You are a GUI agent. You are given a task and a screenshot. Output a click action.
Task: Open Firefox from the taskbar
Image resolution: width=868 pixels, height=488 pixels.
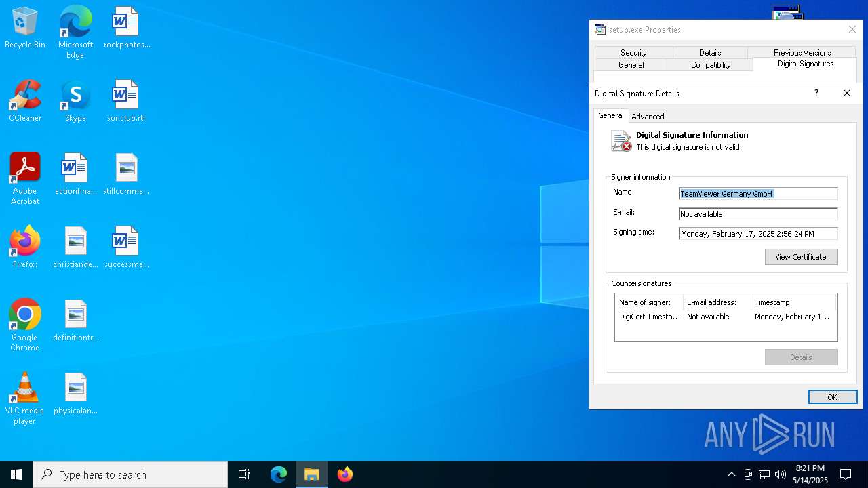[345, 474]
